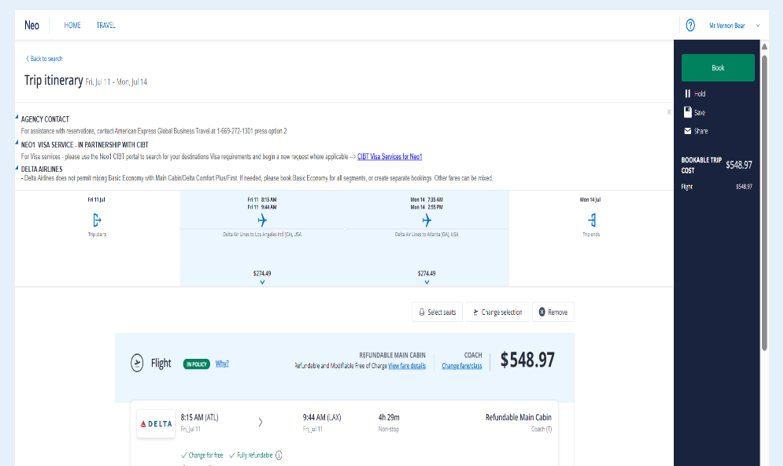Click the Delta to Atlanta segment label
Viewport: 783px width, 466px height.
[426, 234]
